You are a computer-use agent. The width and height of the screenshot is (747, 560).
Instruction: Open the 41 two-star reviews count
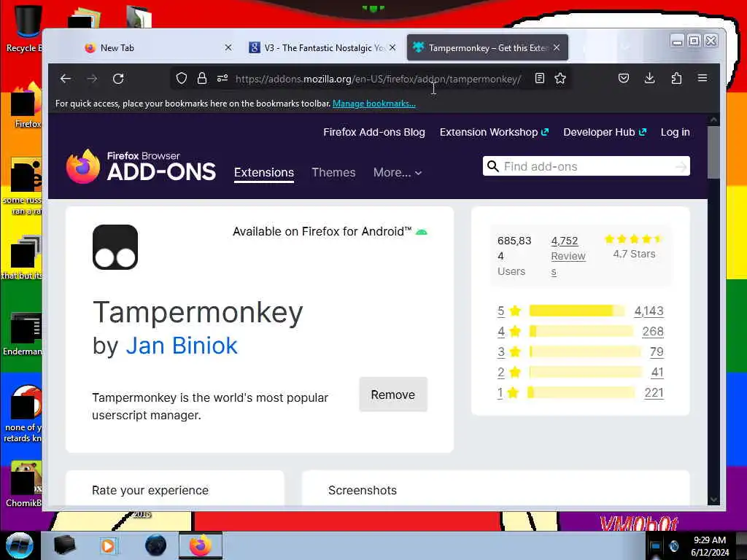[657, 372]
